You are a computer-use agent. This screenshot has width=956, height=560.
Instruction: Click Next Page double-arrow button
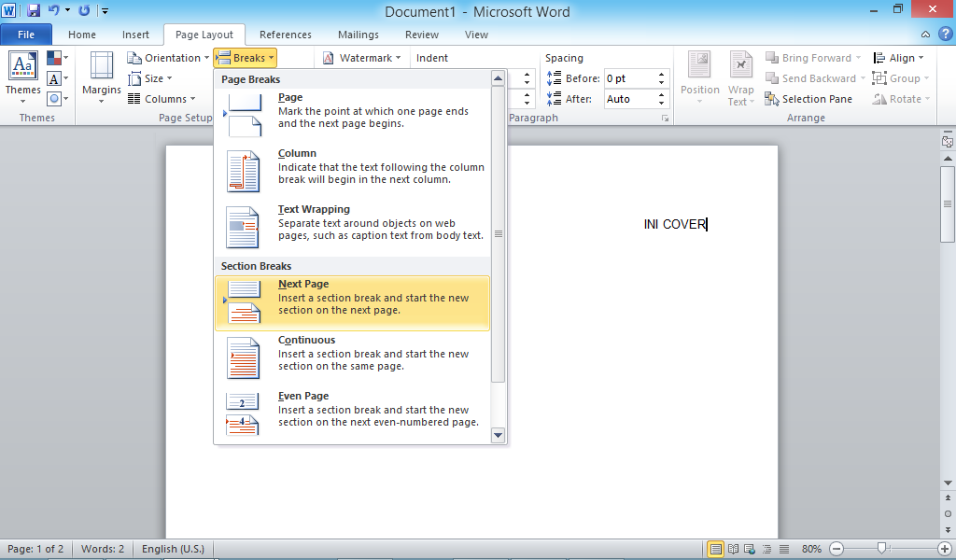(x=948, y=529)
